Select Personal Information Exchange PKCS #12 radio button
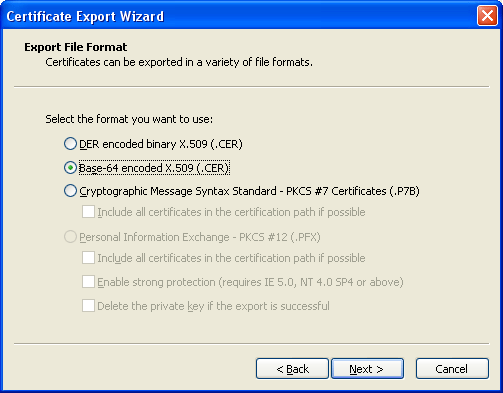The height and width of the screenshot is (393, 503). [x=70, y=237]
